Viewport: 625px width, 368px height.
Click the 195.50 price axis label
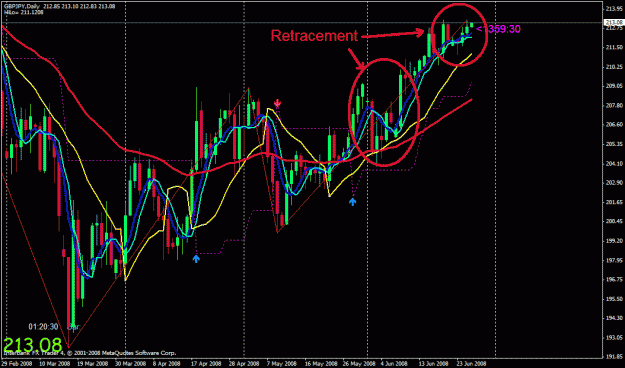(614, 299)
